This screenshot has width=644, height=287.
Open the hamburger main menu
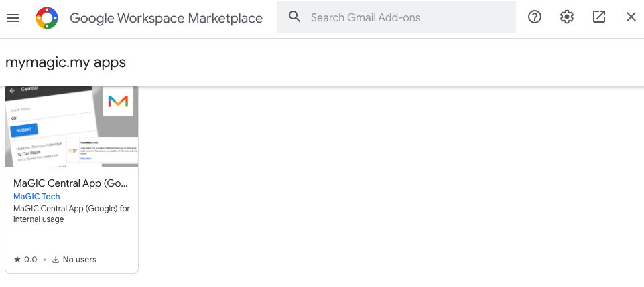[13, 17]
